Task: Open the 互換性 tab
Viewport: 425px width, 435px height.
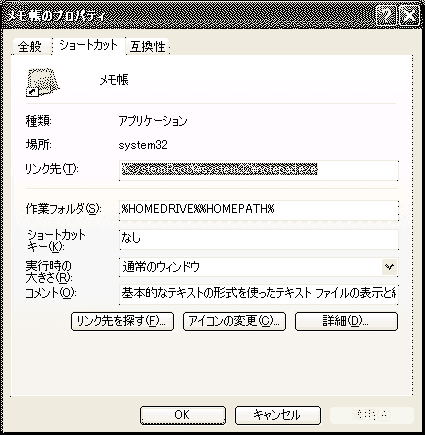Action: [x=148, y=46]
